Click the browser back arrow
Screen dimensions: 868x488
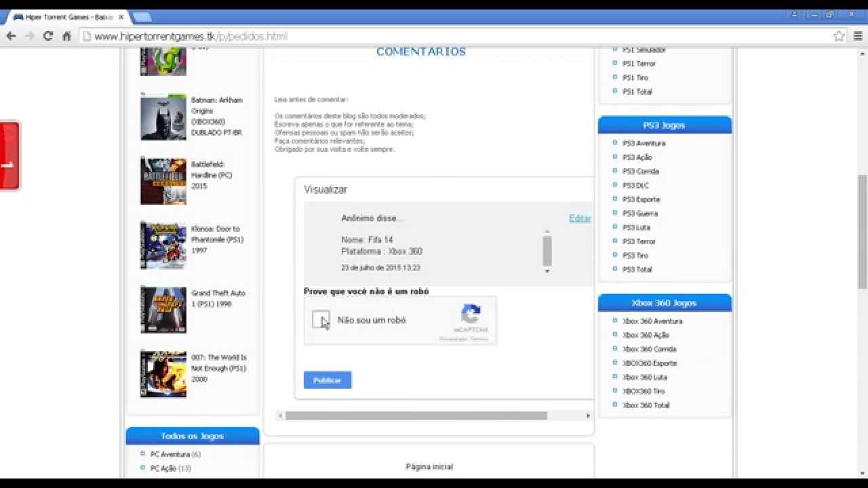tap(11, 37)
